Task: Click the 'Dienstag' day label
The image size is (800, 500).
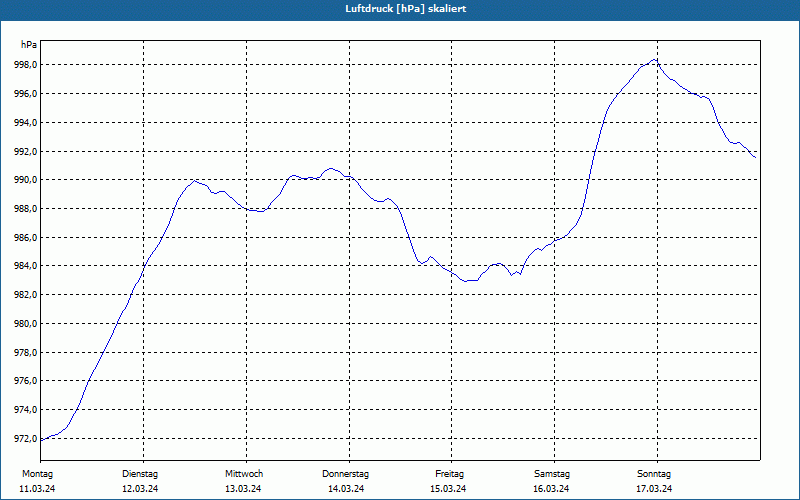Action: point(140,474)
